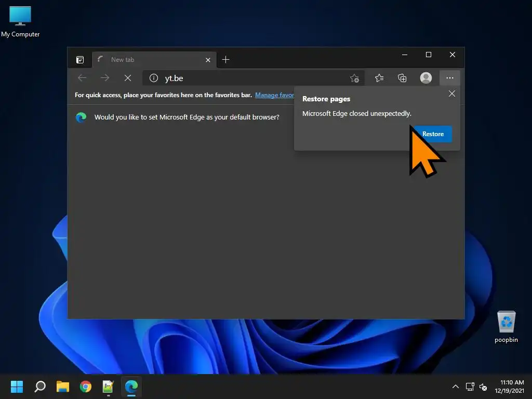This screenshot has height=399, width=532.
Task: Close the Edge window
Action: click(453, 55)
